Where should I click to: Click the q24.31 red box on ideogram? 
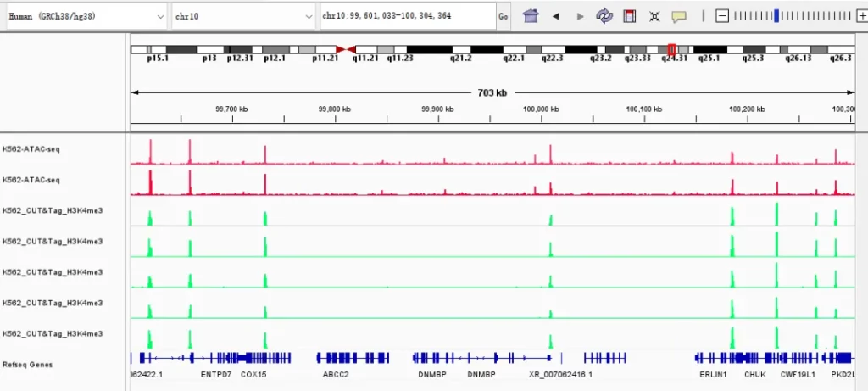672,50
